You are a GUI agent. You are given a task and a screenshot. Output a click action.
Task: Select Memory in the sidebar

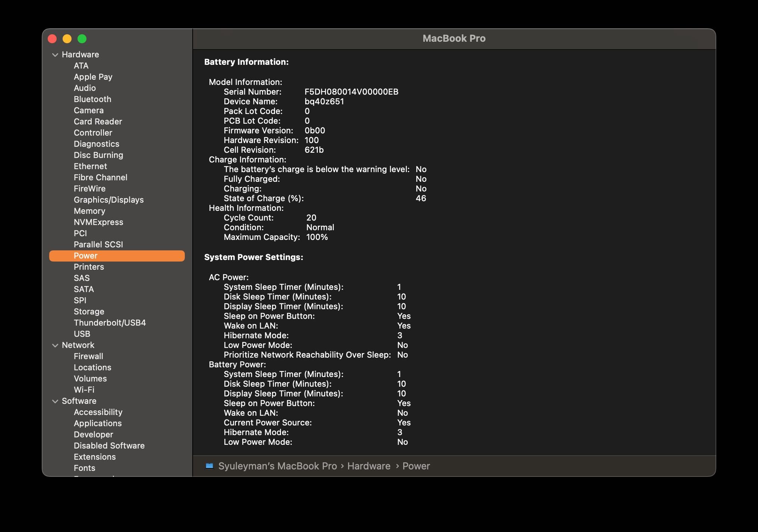click(89, 211)
